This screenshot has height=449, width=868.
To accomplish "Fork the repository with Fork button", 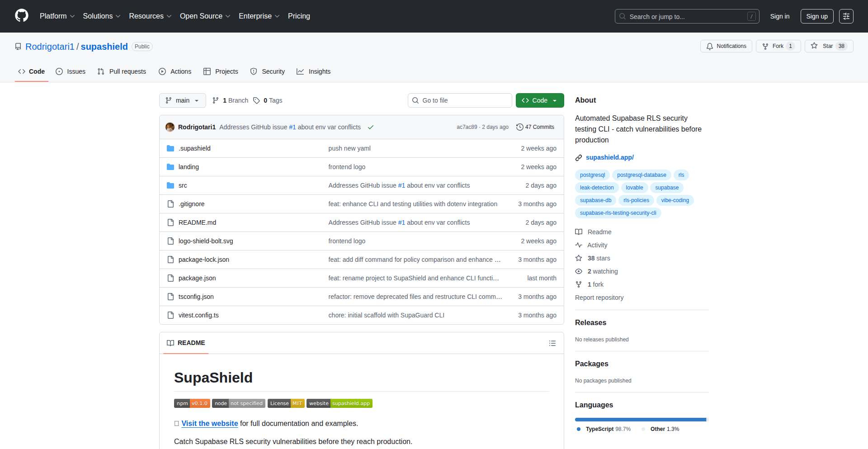I will coord(778,46).
